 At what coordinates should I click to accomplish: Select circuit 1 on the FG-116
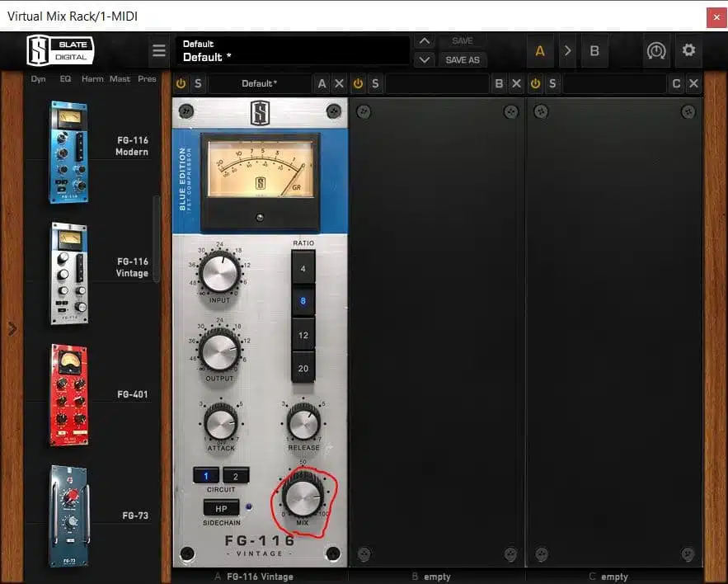(206, 476)
